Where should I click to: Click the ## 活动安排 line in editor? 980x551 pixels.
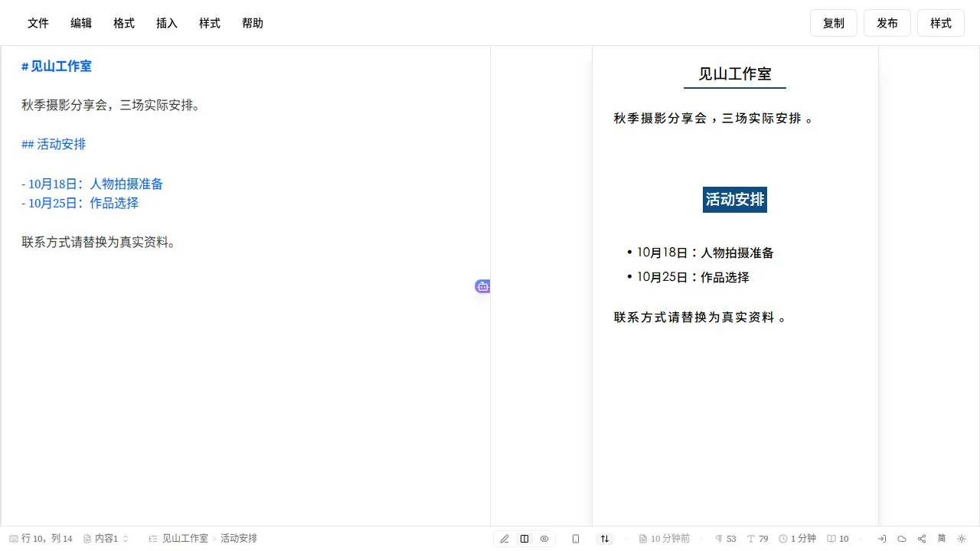54,145
